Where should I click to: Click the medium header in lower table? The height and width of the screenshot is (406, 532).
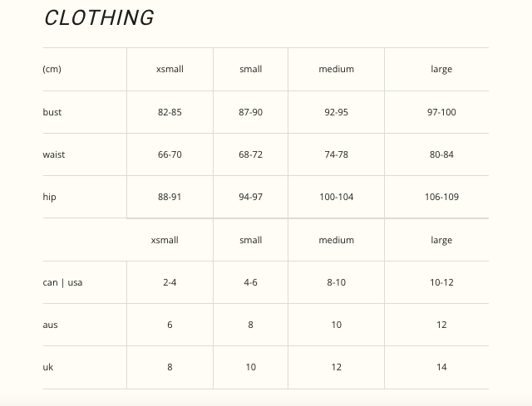click(336, 240)
